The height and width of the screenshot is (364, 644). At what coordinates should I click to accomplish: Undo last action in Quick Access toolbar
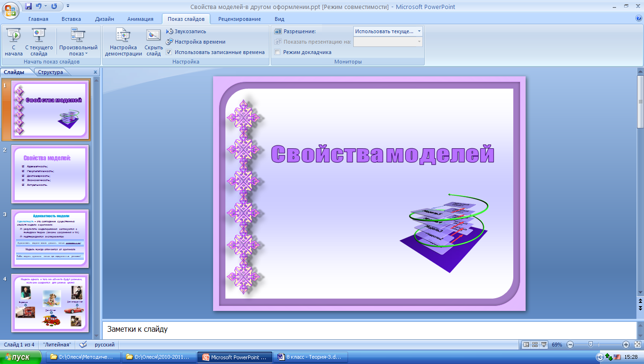[39, 7]
